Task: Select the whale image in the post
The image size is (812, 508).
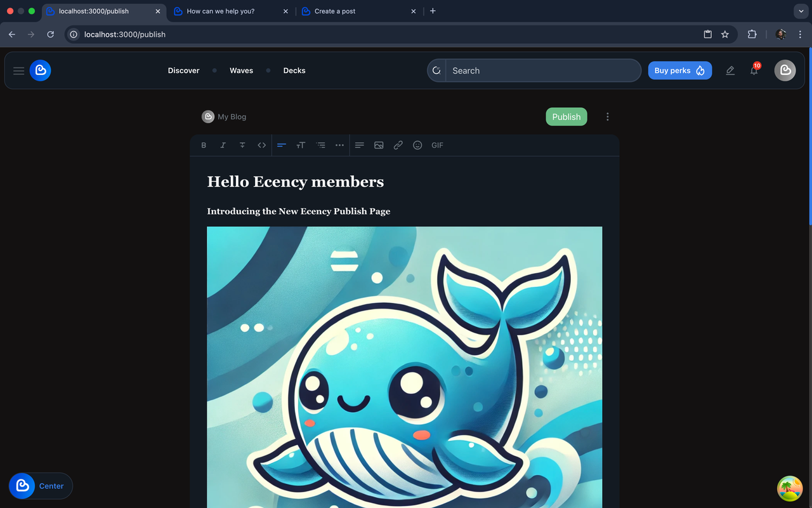Action: [x=405, y=367]
